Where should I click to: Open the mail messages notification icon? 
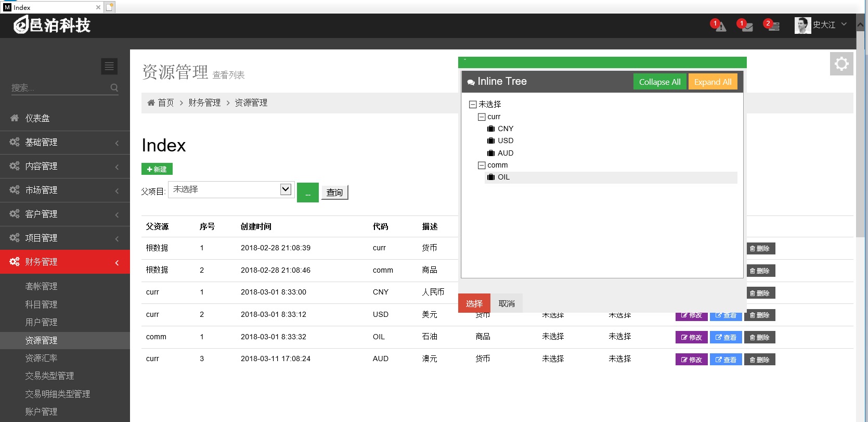(x=747, y=26)
